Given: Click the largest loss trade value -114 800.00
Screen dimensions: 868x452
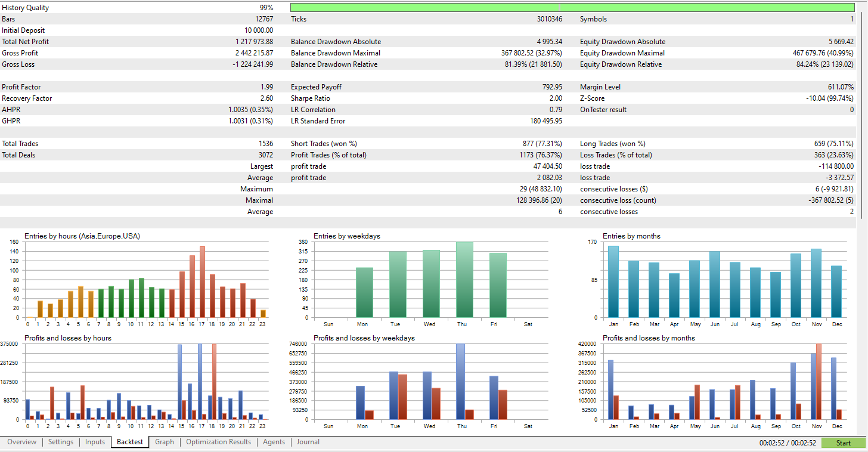Looking at the screenshot, I should tap(836, 166).
